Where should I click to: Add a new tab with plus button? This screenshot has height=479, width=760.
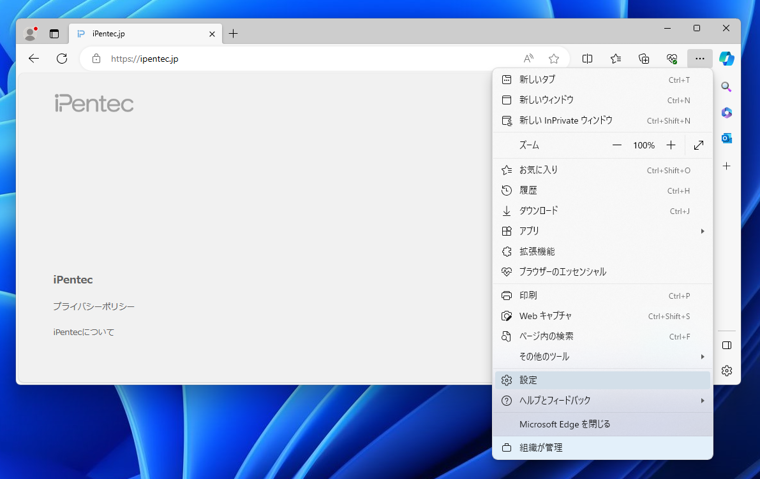click(x=233, y=33)
